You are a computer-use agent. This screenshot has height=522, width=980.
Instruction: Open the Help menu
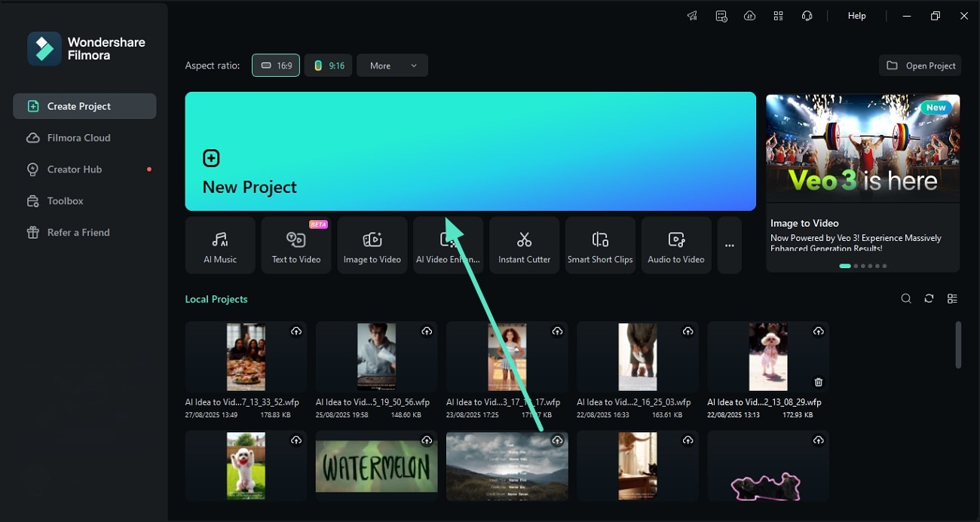pos(857,16)
